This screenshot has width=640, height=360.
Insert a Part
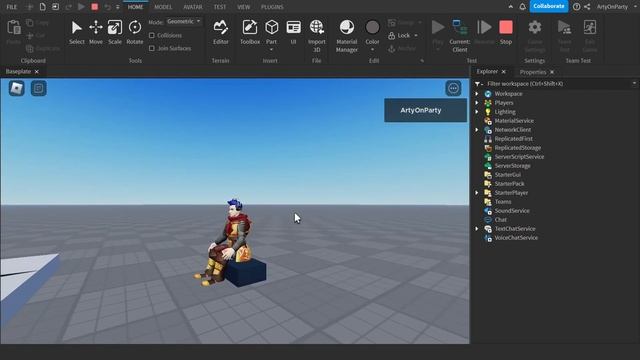click(x=271, y=32)
